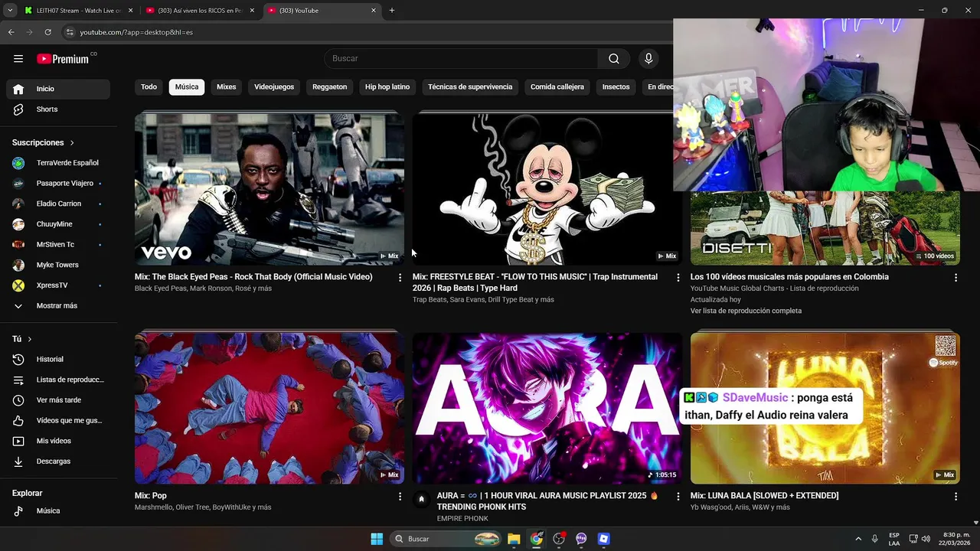This screenshot has width=980, height=551.
Task: Click Ver lista de reproducción completa
Action: tap(746, 311)
